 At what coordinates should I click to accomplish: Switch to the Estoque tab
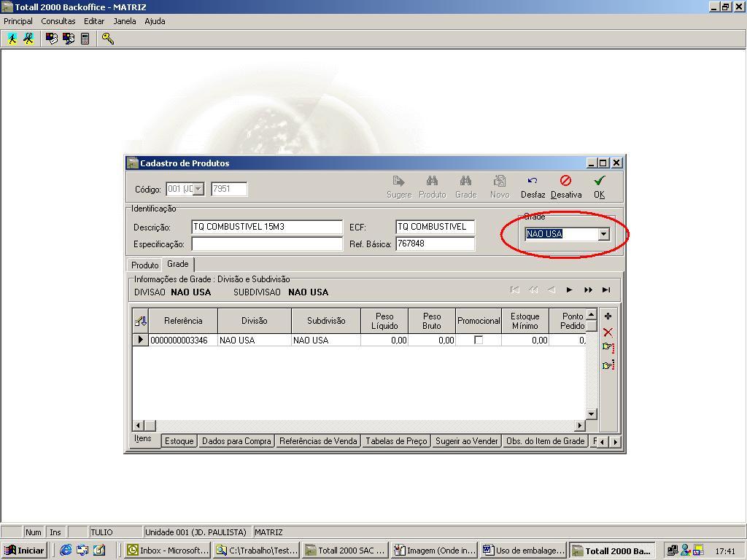click(x=179, y=441)
